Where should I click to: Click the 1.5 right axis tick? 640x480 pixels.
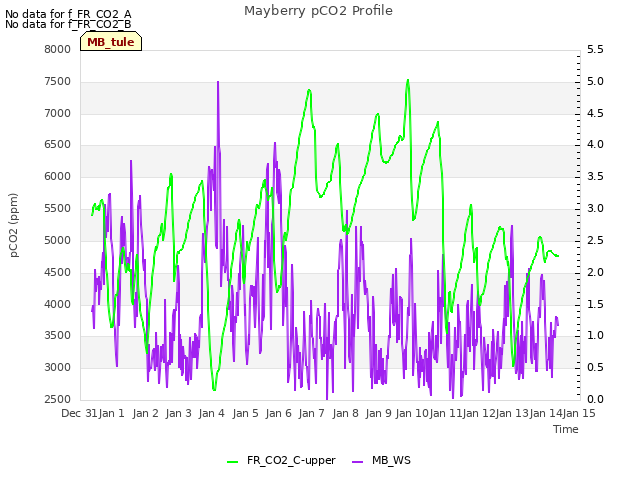(x=595, y=304)
